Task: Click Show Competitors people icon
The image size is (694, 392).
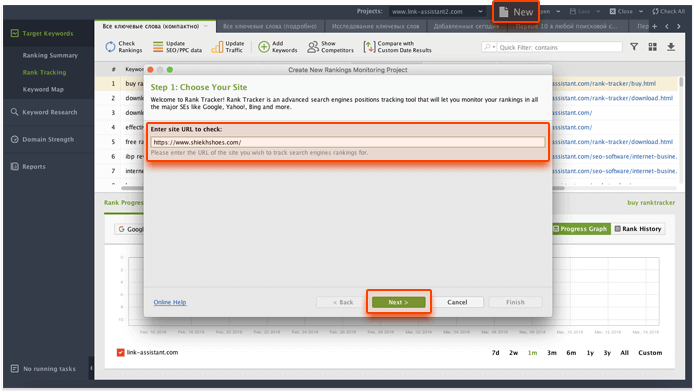Action: tap(313, 46)
